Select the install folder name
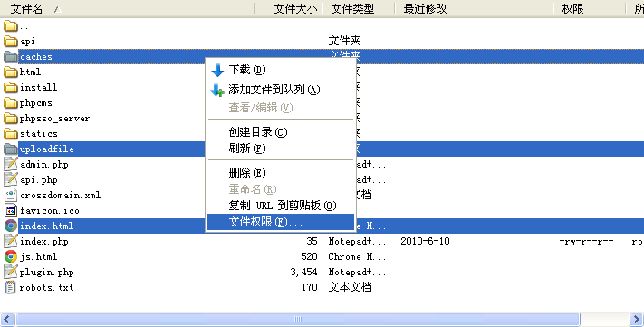 pos(39,88)
